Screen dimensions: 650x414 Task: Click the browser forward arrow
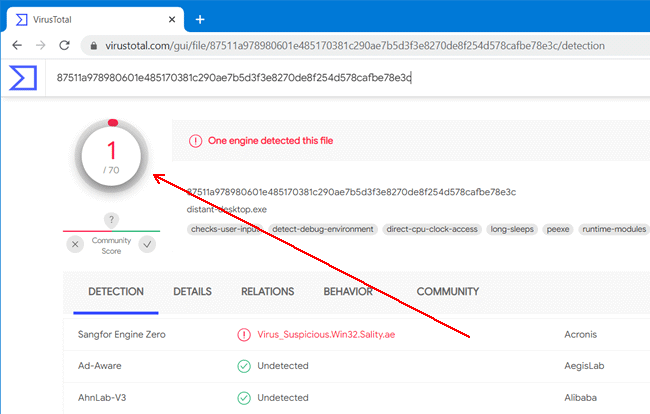tap(40, 46)
